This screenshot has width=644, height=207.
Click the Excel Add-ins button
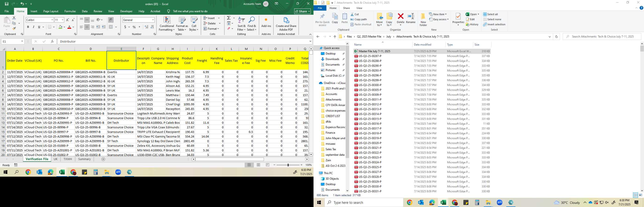pyautogui.click(x=266, y=22)
